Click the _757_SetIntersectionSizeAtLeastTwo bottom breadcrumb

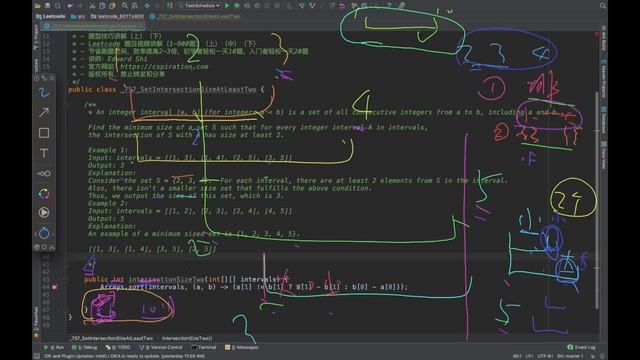(111, 338)
